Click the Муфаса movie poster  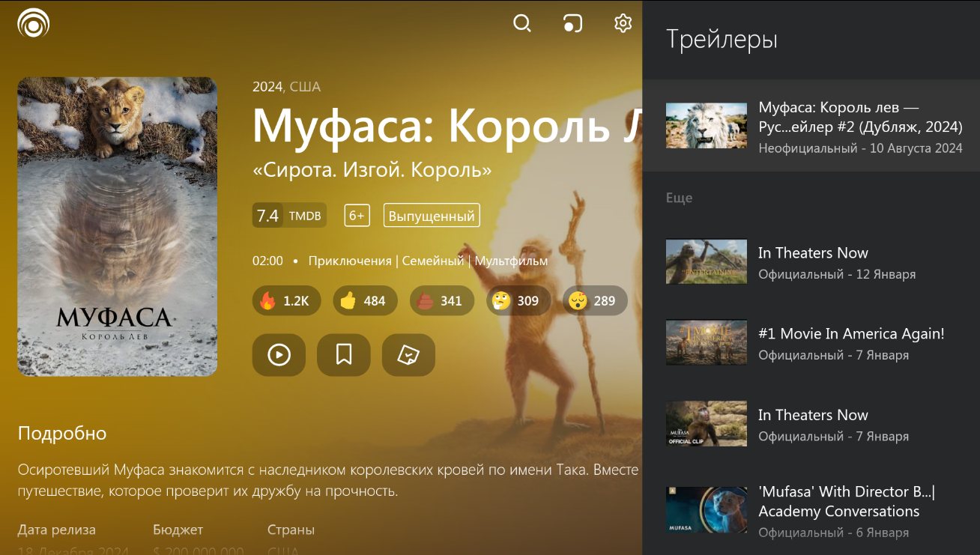click(x=118, y=226)
